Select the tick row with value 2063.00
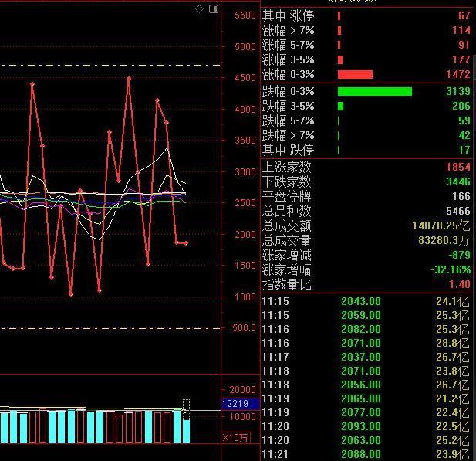The height and width of the screenshot is (461, 476). pos(366,440)
